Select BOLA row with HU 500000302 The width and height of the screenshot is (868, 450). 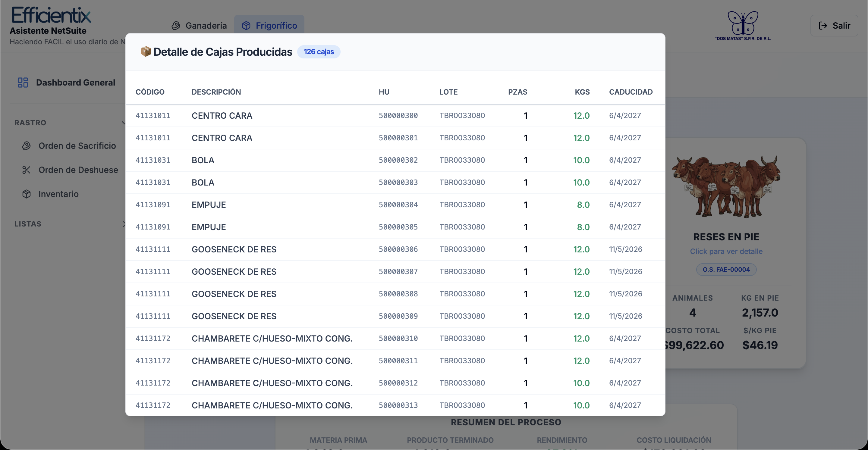(395, 160)
